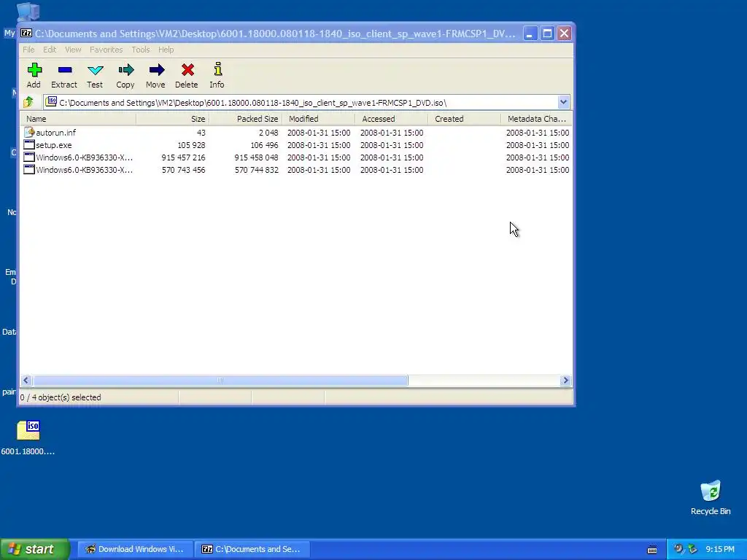Click packed size 2 048
The width and height of the screenshot is (747, 560).
pos(268,133)
